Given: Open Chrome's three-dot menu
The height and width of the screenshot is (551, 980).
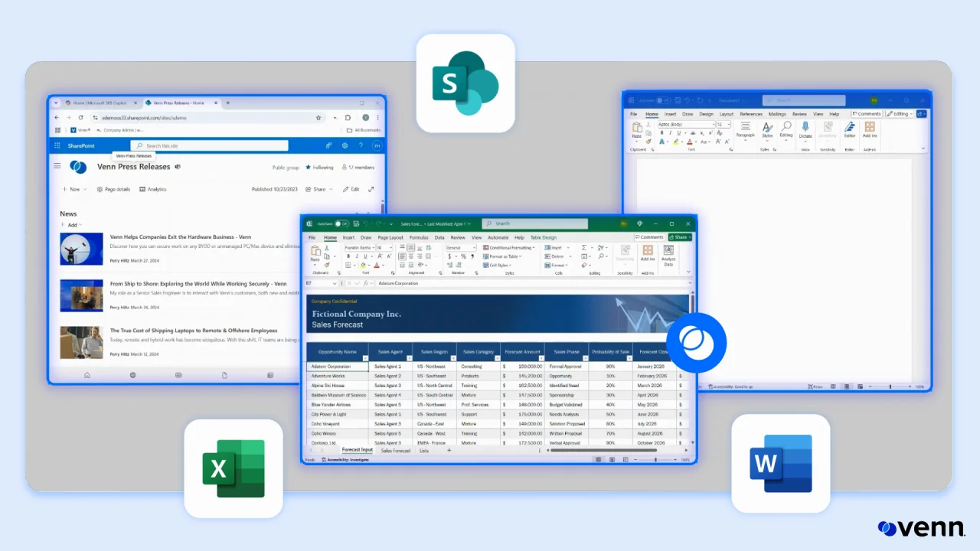Looking at the screenshot, I should coord(378,118).
